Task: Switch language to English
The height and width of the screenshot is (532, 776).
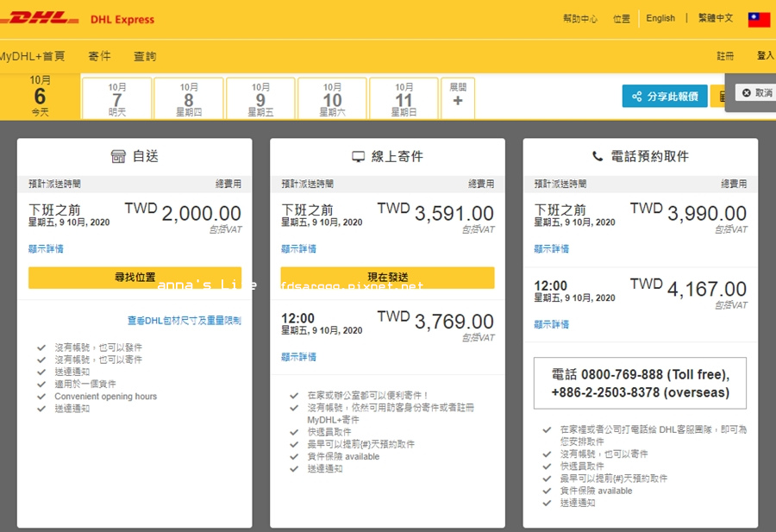Action: 660,18
